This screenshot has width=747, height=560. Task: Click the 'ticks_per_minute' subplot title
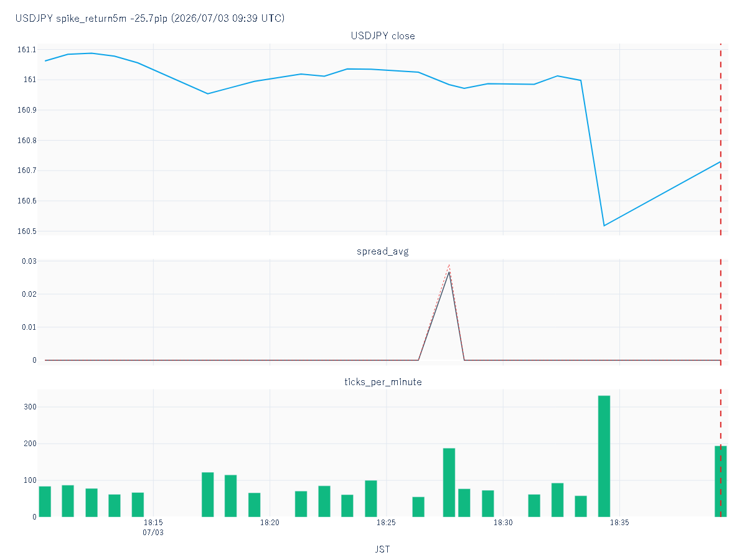(x=383, y=381)
